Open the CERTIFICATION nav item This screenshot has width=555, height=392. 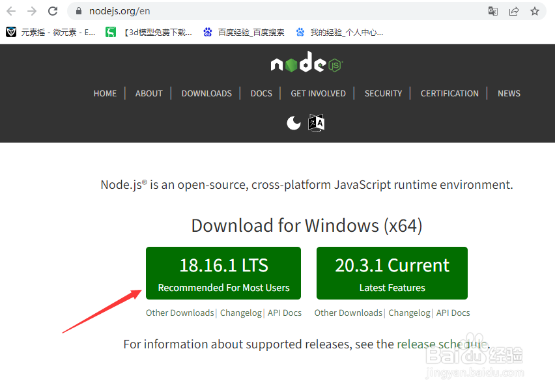click(x=449, y=93)
